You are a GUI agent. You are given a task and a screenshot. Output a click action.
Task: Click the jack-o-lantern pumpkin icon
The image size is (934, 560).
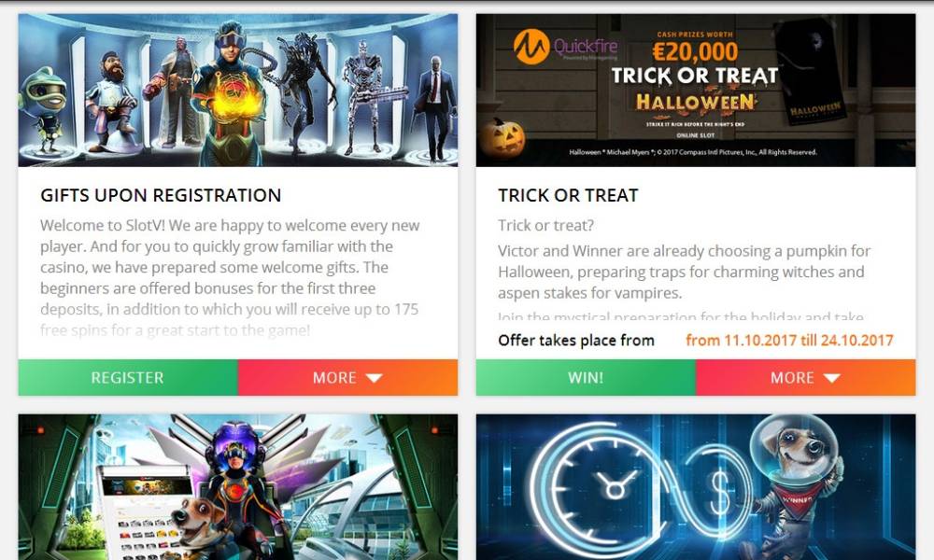coord(503,137)
